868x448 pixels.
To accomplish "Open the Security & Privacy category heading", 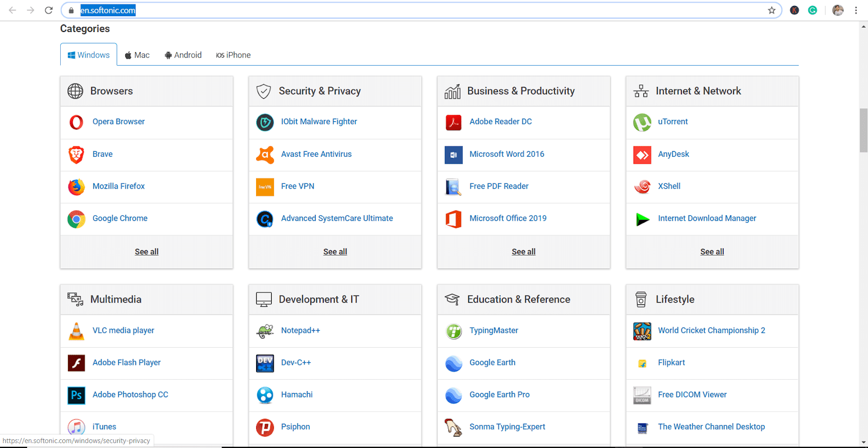I will tap(320, 91).
